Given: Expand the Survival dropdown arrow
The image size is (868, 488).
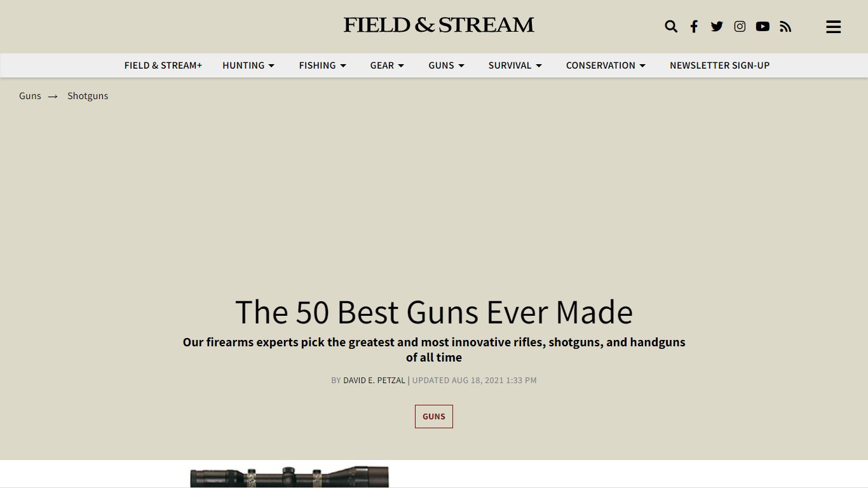Looking at the screenshot, I should coord(539,65).
